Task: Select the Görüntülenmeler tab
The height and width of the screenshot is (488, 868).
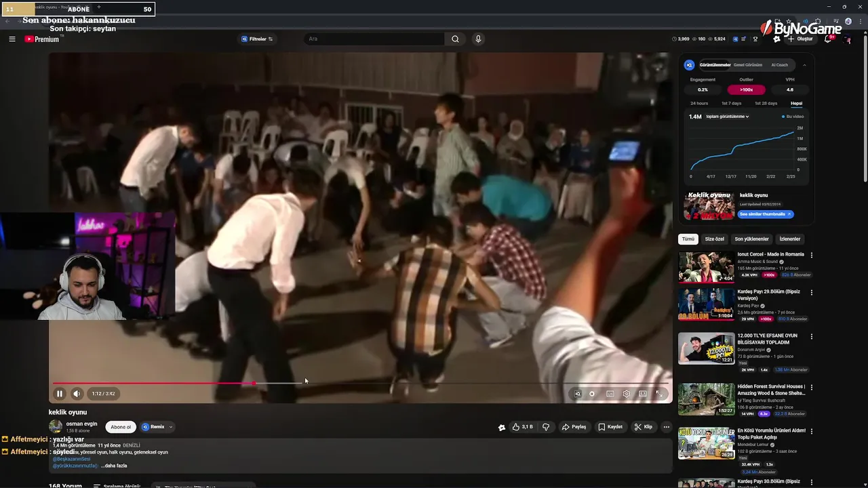Action: [x=715, y=65]
